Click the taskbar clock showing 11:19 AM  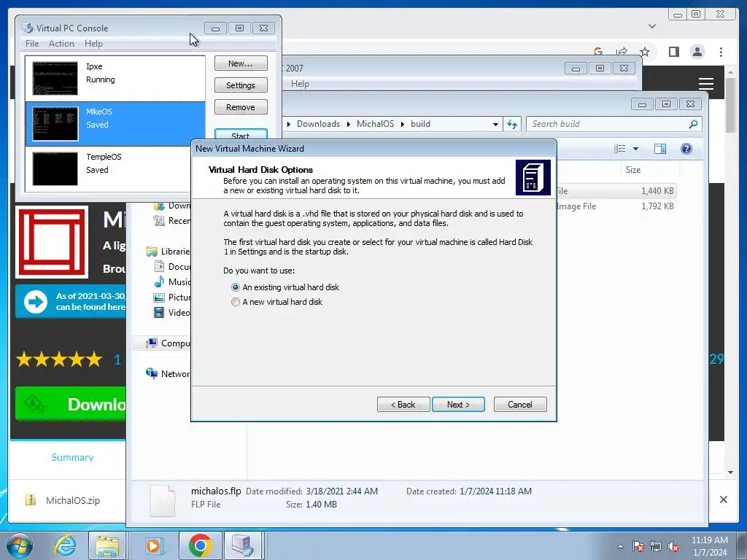709,546
